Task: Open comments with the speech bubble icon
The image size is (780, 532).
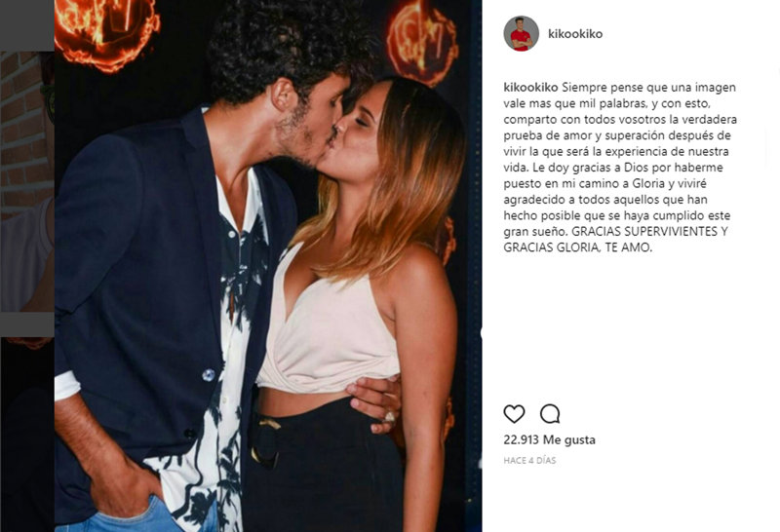Action: [x=550, y=414]
